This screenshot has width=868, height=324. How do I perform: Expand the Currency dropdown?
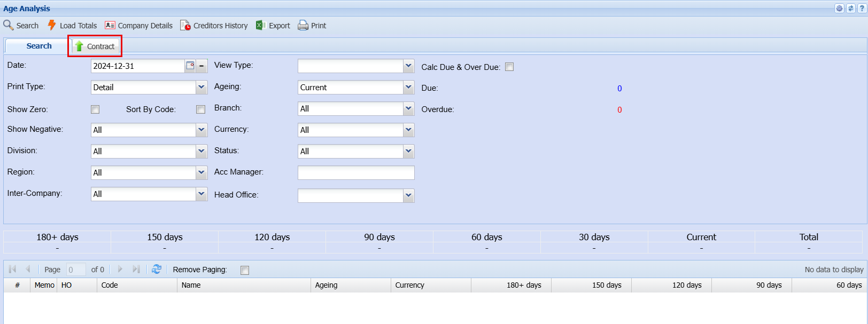408,130
